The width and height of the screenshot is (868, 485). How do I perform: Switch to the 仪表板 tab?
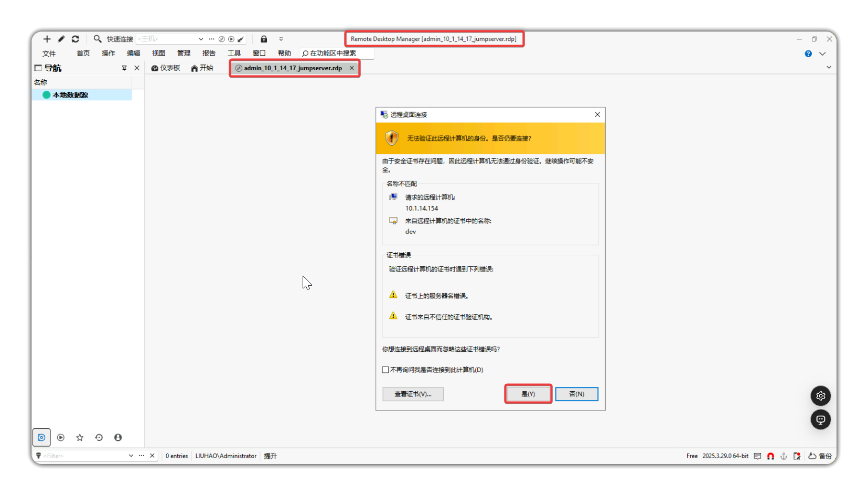[166, 68]
